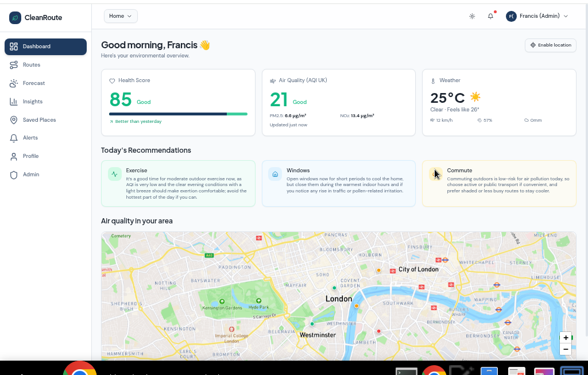Click the NO₂ 13.4 µg/m³ reading
Screen dimensions: 588x375
coord(357,116)
